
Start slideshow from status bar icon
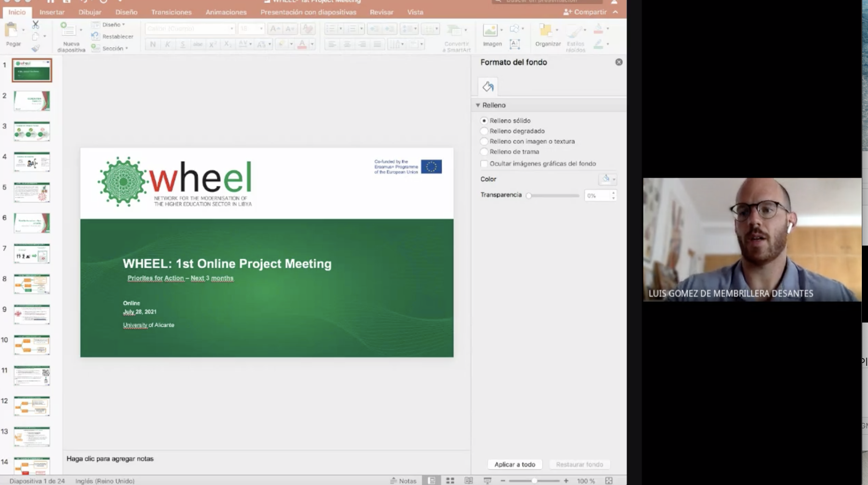487,481
